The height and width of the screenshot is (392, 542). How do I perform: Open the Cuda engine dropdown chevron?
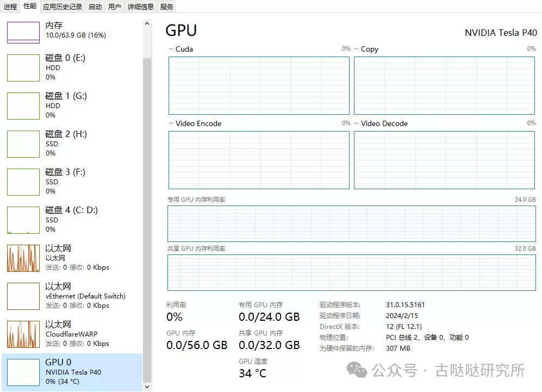(171, 49)
